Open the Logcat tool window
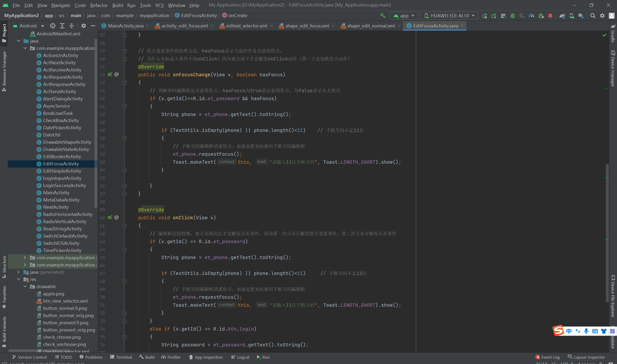Image resolution: width=617 pixels, height=364 pixels. click(240, 357)
